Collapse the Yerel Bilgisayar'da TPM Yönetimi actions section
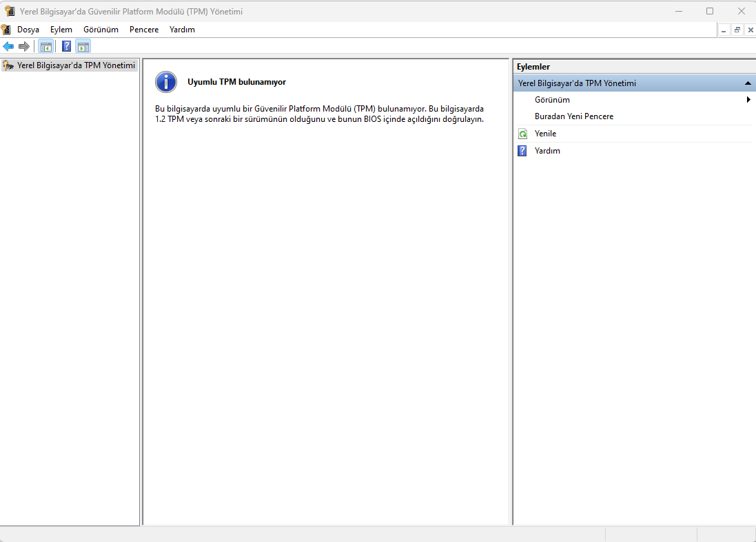The height and width of the screenshot is (542, 756). click(748, 83)
